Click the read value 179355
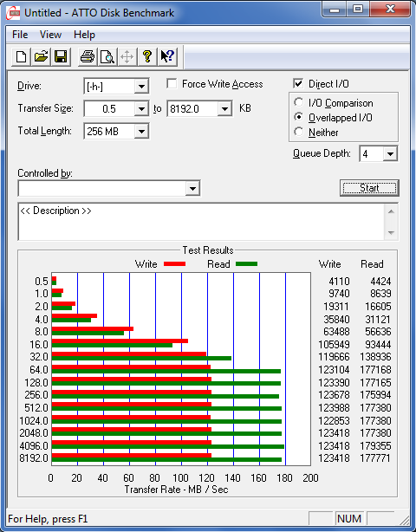 pos(375,446)
